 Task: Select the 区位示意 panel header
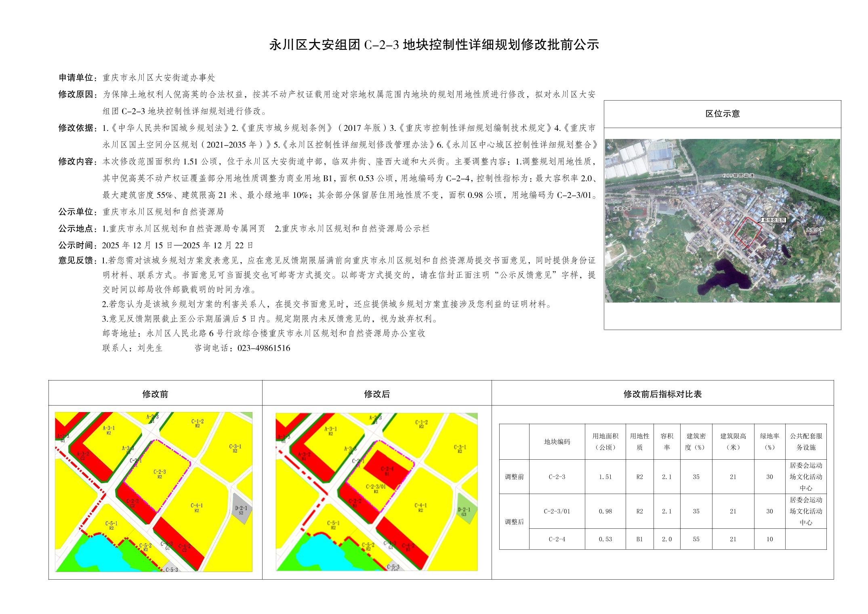tap(722, 114)
